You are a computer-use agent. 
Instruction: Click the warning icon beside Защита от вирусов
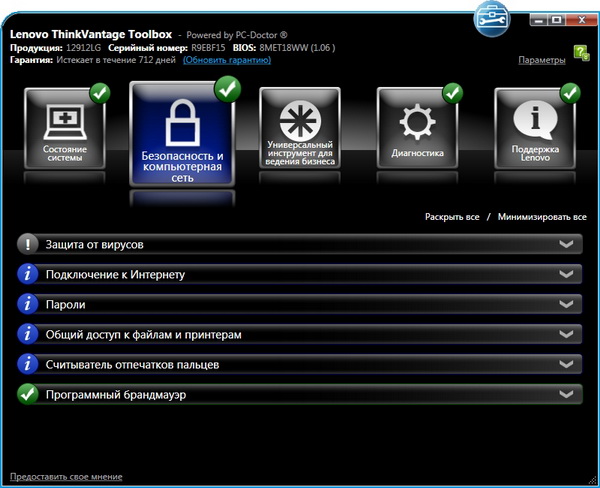pos(29,244)
